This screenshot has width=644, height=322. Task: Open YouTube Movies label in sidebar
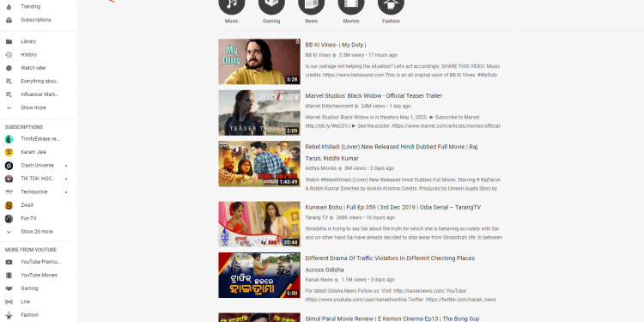point(39,275)
